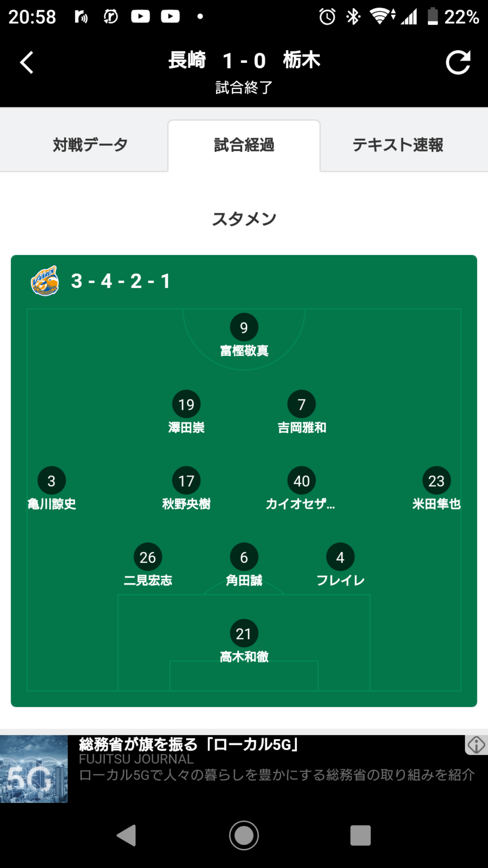
Task: Tap number 3 亀川諒史 marker
Action: click(52, 481)
